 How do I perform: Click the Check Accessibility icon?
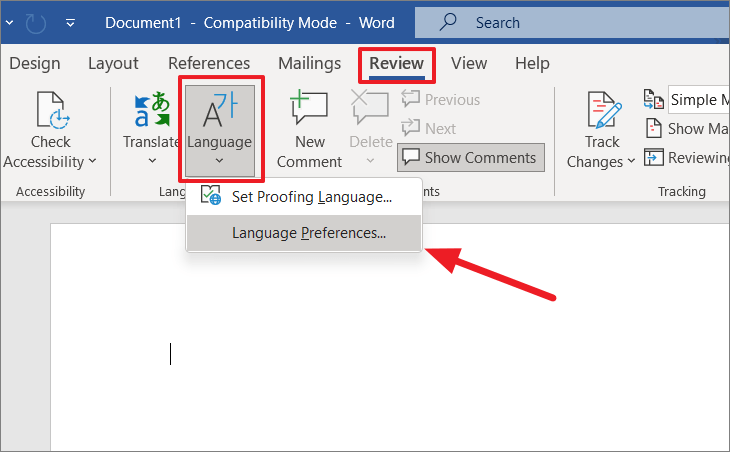pyautogui.click(x=52, y=110)
